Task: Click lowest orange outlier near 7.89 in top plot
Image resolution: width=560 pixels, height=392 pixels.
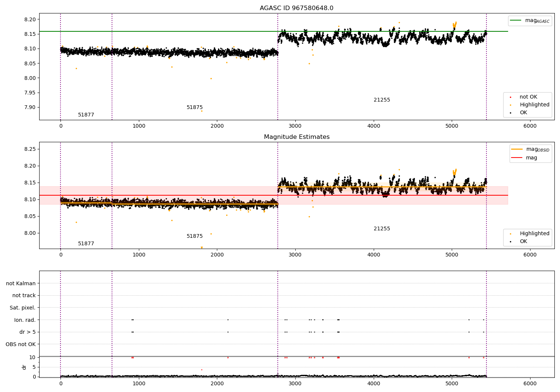Action: [202, 111]
